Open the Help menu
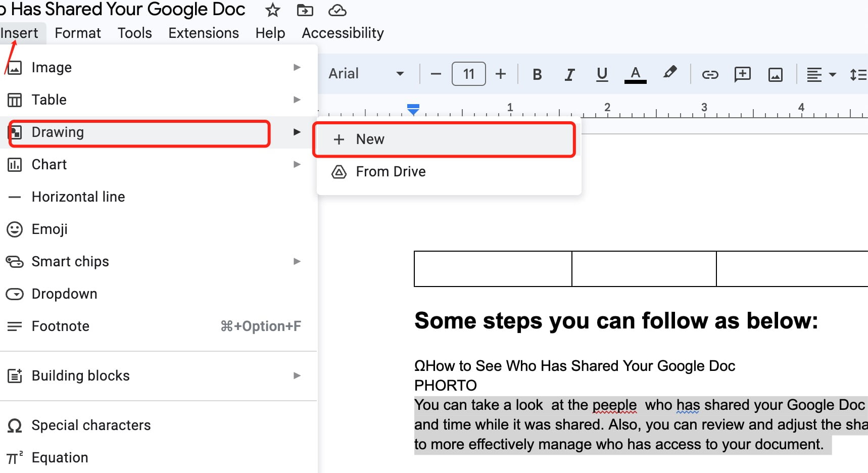Screen dimensions: 868x473 click(270, 33)
